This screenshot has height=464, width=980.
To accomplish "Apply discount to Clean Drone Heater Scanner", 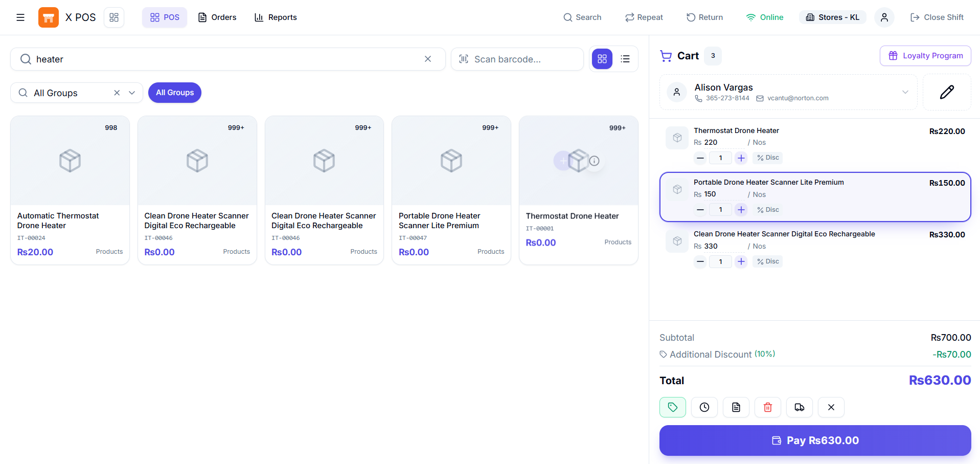I will coord(768,261).
